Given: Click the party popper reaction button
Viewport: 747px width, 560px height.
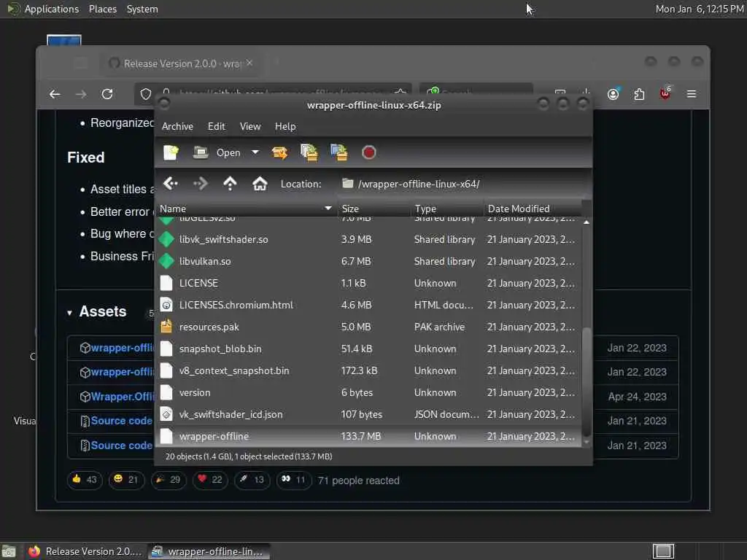Looking at the screenshot, I should point(168,480).
